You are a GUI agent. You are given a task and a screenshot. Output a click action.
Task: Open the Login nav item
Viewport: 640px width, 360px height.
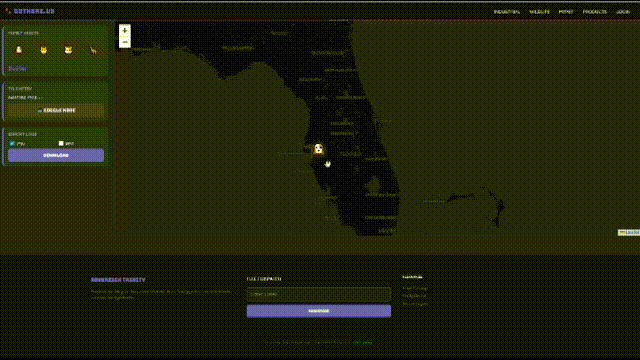(623, 12)
